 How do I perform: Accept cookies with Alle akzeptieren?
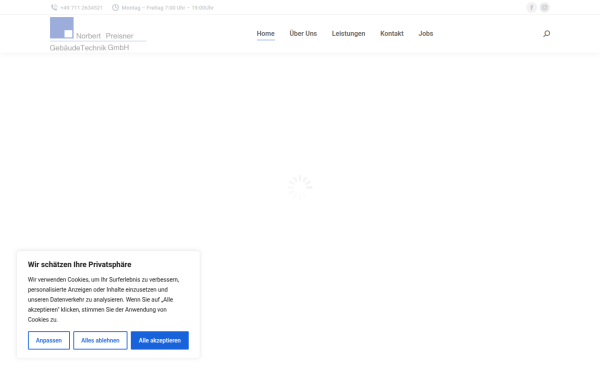[x=160, y=340]
